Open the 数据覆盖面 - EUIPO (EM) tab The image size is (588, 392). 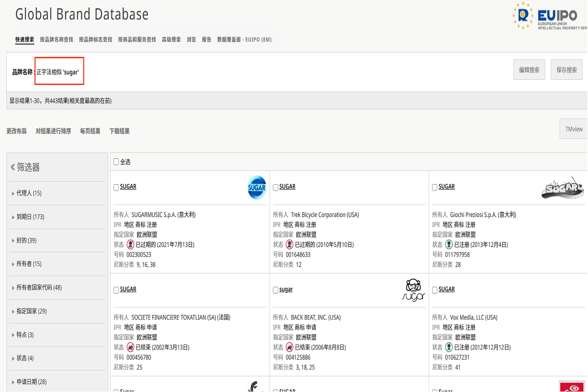[x=244, y=39]
